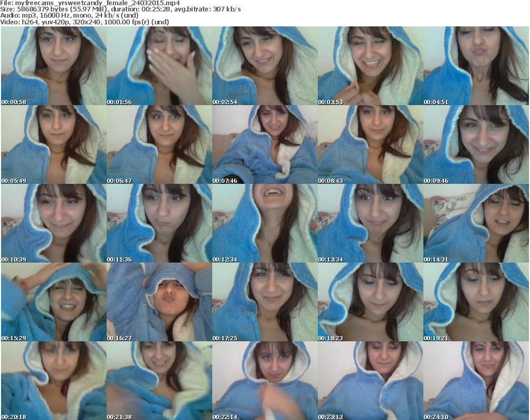Image resolution: width=530 pixels, height=420 pixels.
Task: Click the Size and duration info line
Action: [x=120, y=9]
